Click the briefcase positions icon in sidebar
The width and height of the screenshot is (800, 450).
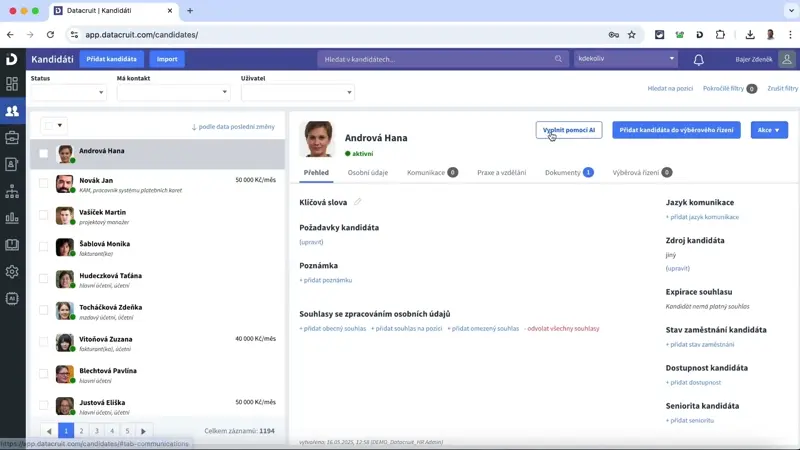point(12,137)
